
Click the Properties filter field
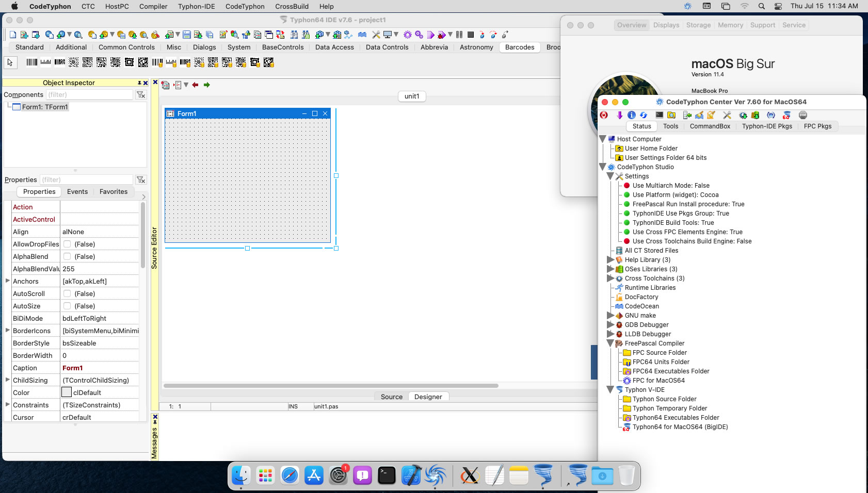(x=86, y=180)
